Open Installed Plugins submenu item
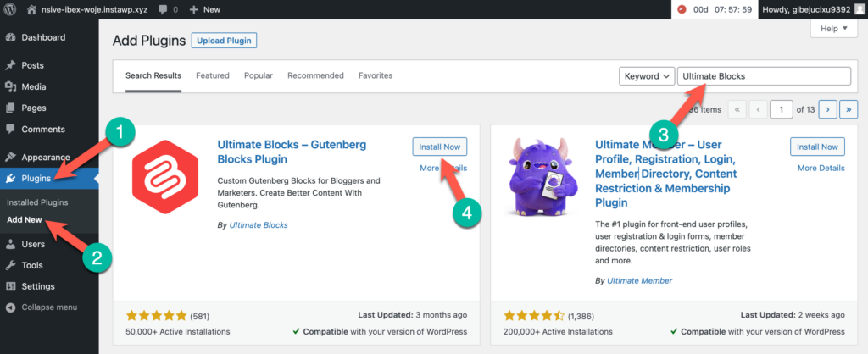This screenshot has width=868, height=354. (x=37, y=202)
